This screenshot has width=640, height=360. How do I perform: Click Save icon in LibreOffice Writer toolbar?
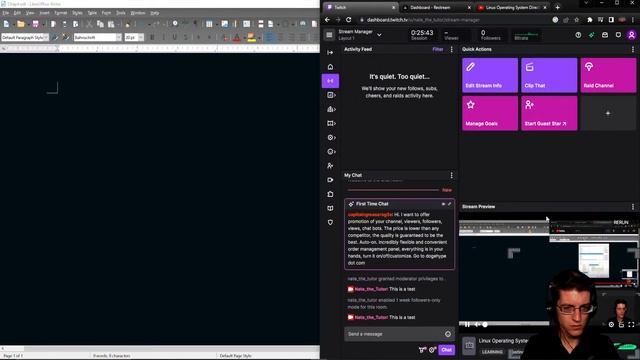(x=36, y=24)
